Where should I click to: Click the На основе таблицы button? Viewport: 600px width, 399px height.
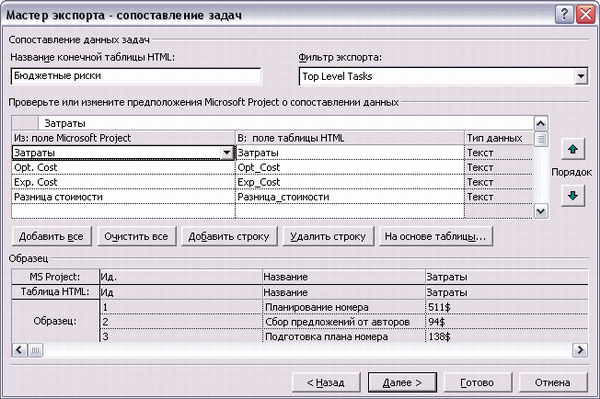coord(435,236)
